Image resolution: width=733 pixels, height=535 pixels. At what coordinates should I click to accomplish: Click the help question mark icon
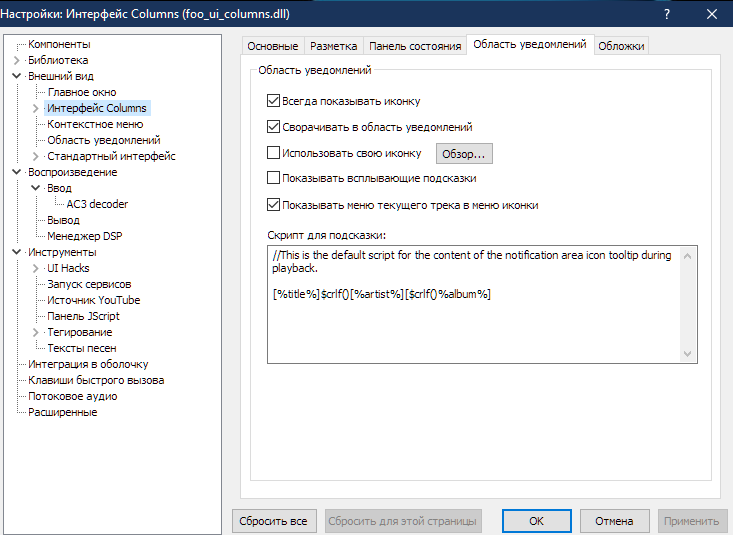click(x=666, y=14)
